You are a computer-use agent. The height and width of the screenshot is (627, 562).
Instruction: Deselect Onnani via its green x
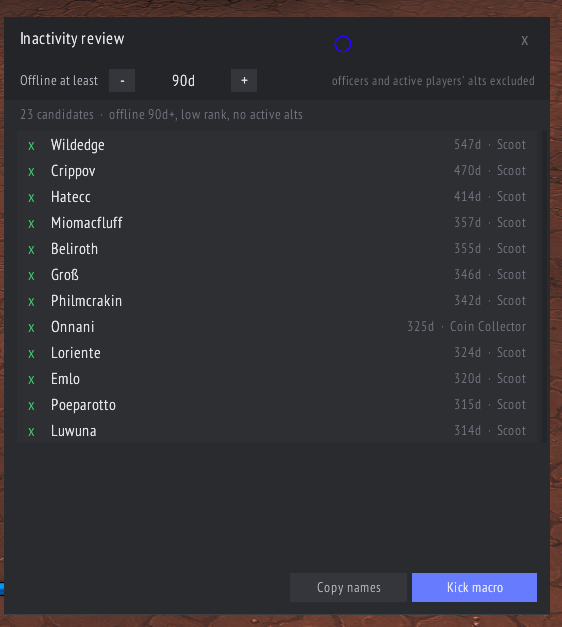coord(31,327)
